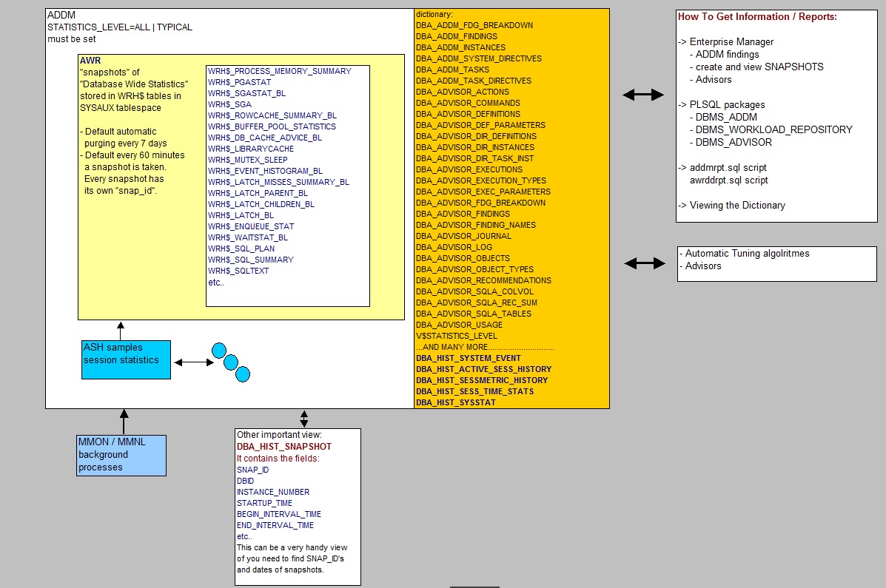Click the bold DBA_HIST_SYSSTAT entry

(x=456, y=402)
